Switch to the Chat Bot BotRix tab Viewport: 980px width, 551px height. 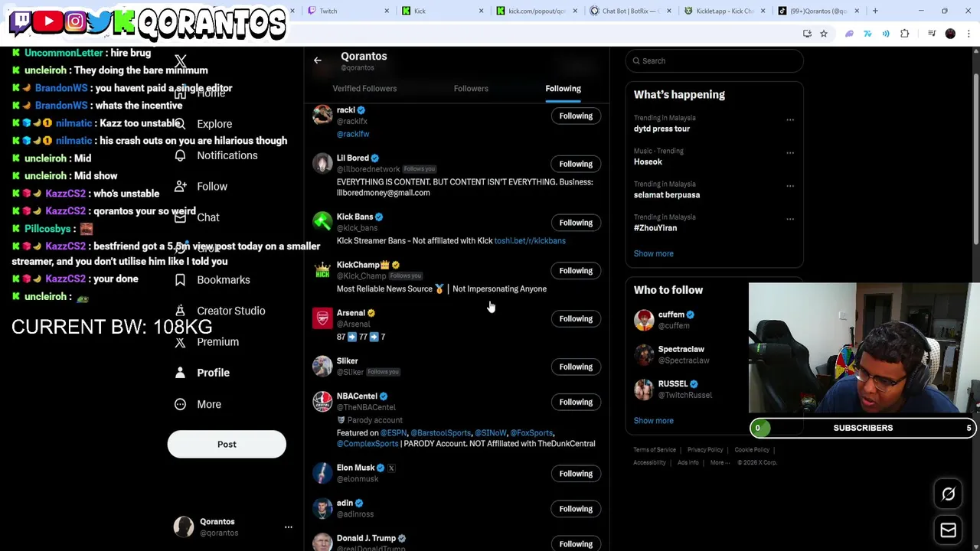click(x=631, y=11)
